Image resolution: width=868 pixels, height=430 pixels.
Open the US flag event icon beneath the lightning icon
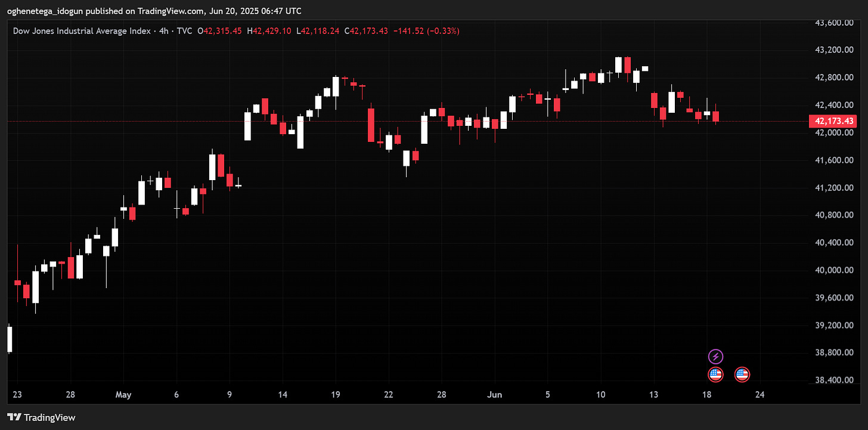[x=715, y=375]
